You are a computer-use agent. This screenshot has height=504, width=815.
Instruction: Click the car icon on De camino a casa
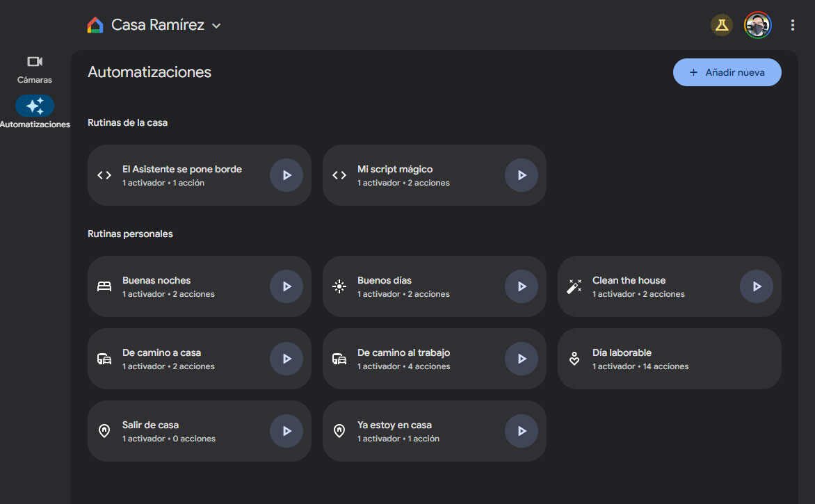tap(104, 359)
